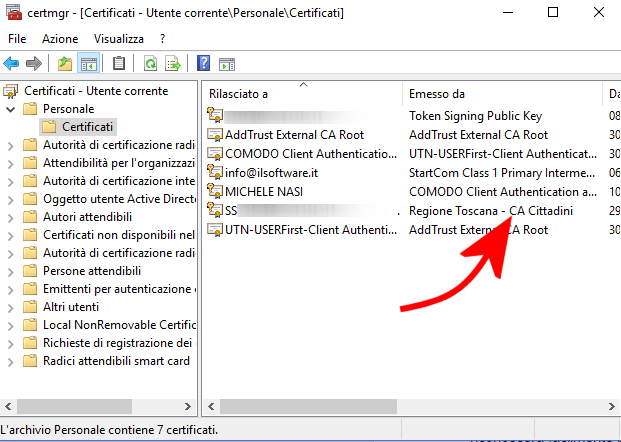Click the left arrow of list pane scrollbar
This screenshot has width=621, height=442.
[x=211, y=406]
